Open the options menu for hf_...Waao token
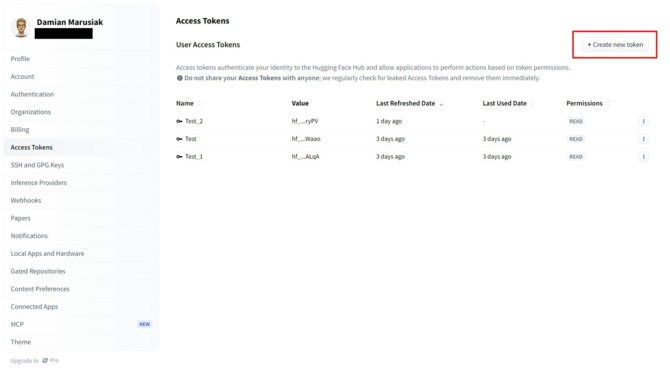670x371 pixels. pyautogui.click(x=644, y=139)
